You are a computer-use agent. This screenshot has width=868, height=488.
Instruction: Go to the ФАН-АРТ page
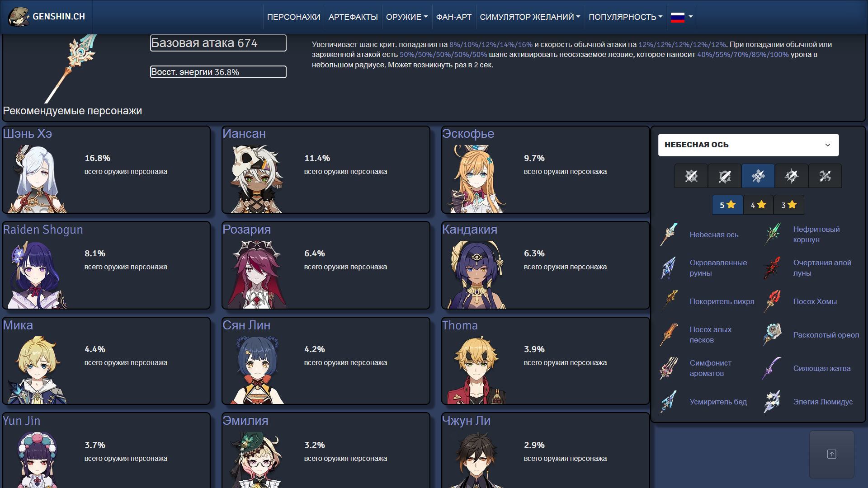coord(453,17)
